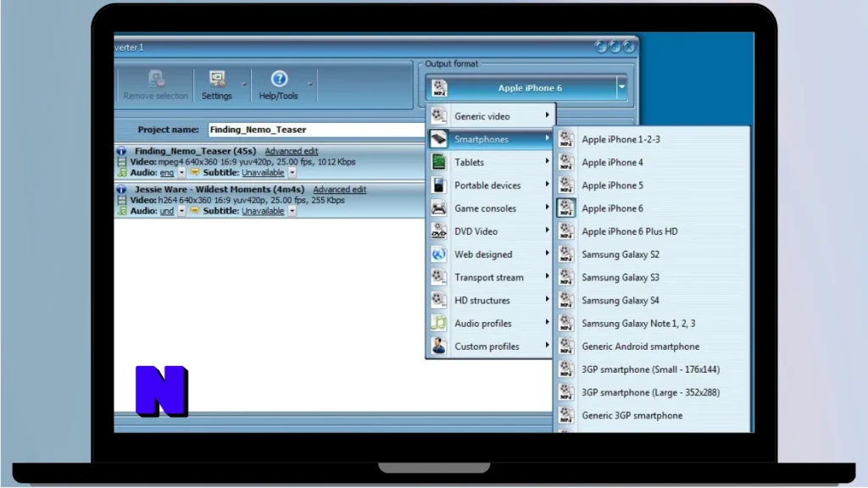Screen dimensions: 868x488
Task: Click the Audio profiles music note icon
Action: coord(438,323)
